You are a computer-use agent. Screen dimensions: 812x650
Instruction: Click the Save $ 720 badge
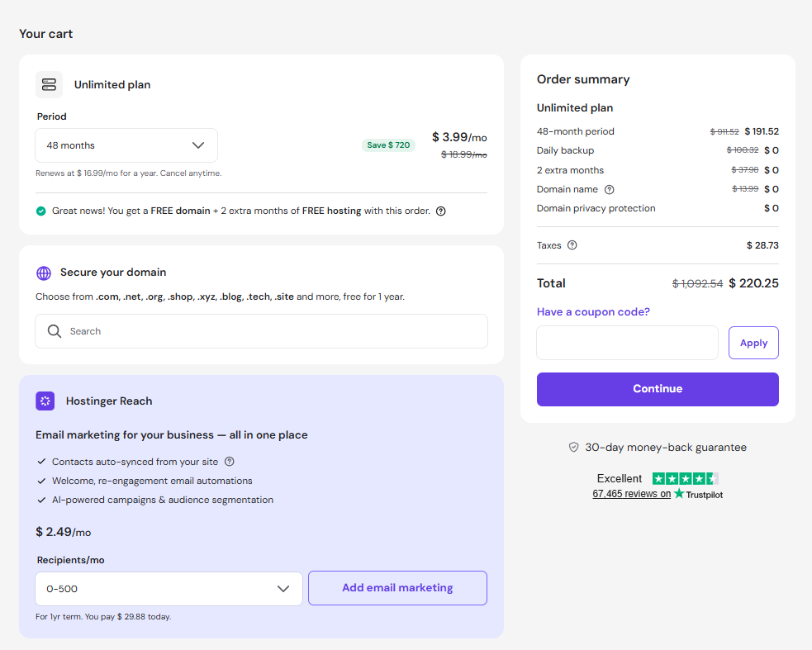[388, 145]
